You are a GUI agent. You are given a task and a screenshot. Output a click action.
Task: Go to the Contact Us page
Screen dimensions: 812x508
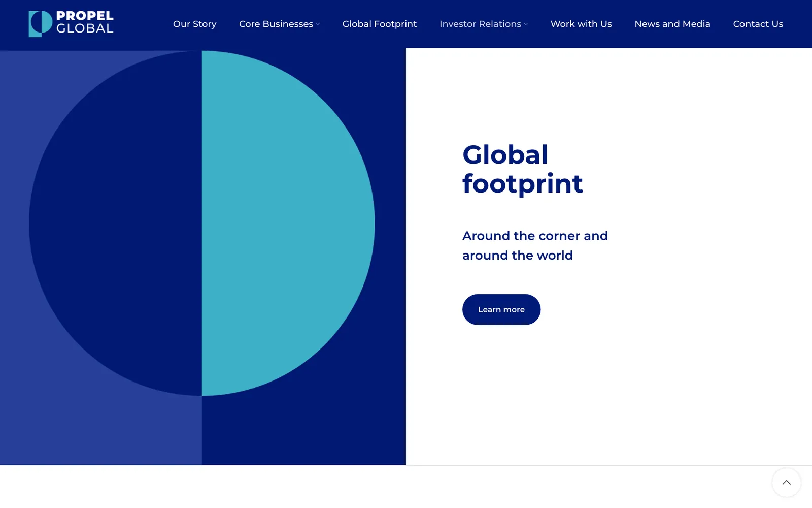(x=758, y=24)
